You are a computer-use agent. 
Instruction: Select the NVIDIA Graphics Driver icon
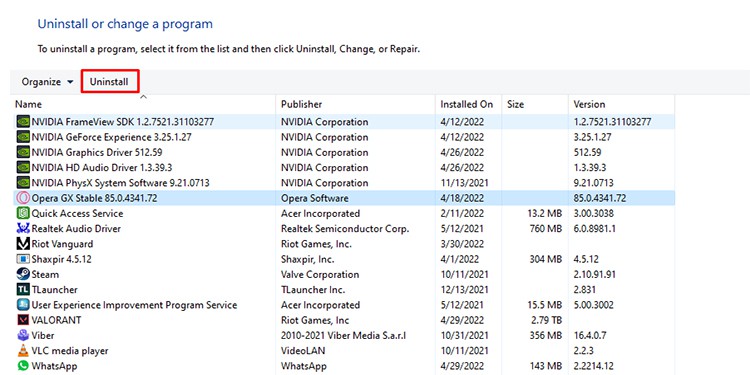23,152
